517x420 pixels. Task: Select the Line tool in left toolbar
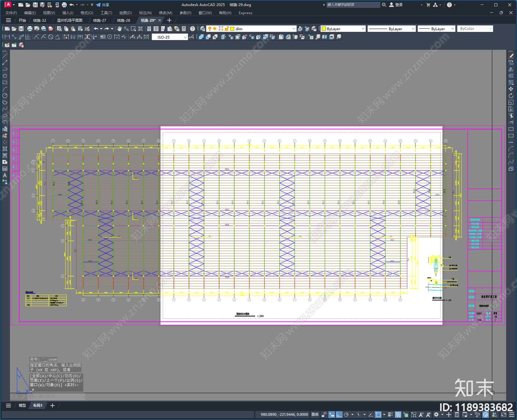coord(5,56)
